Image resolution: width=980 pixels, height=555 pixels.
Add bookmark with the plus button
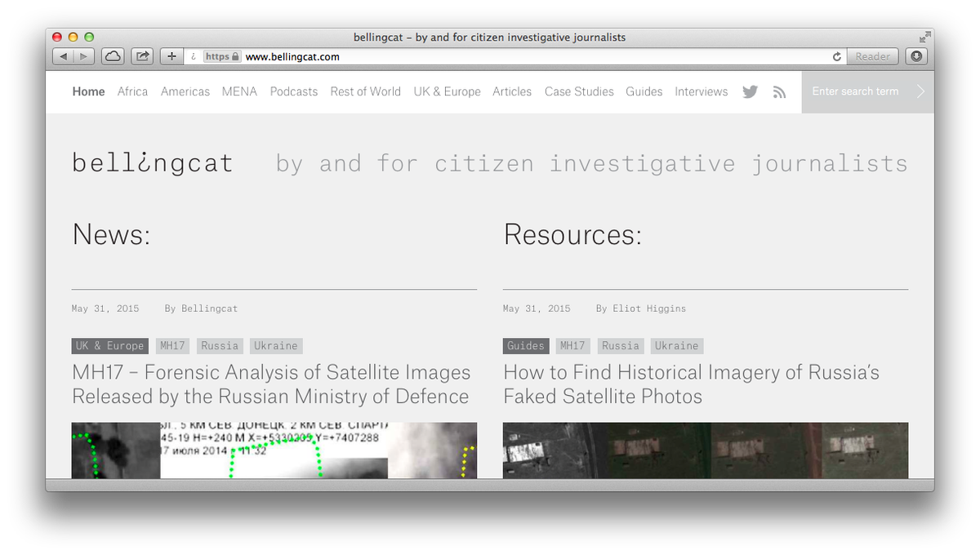(171, 56)
